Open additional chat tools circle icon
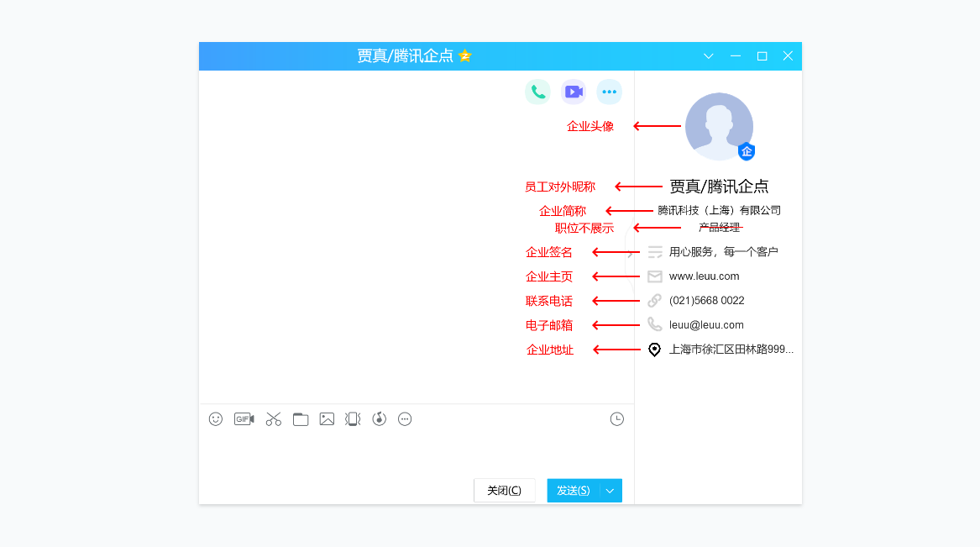 [405, 418]
